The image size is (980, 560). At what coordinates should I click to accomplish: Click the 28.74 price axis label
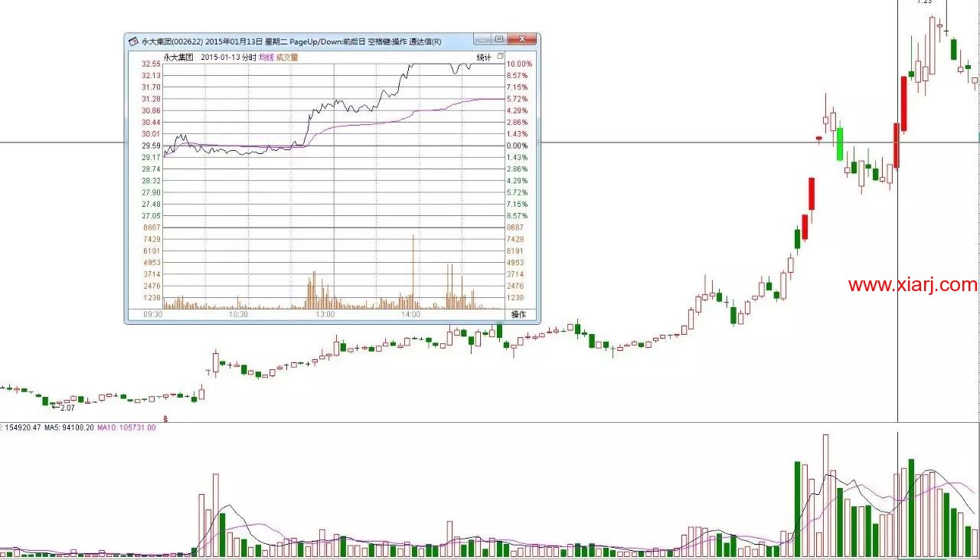[151, 169]
